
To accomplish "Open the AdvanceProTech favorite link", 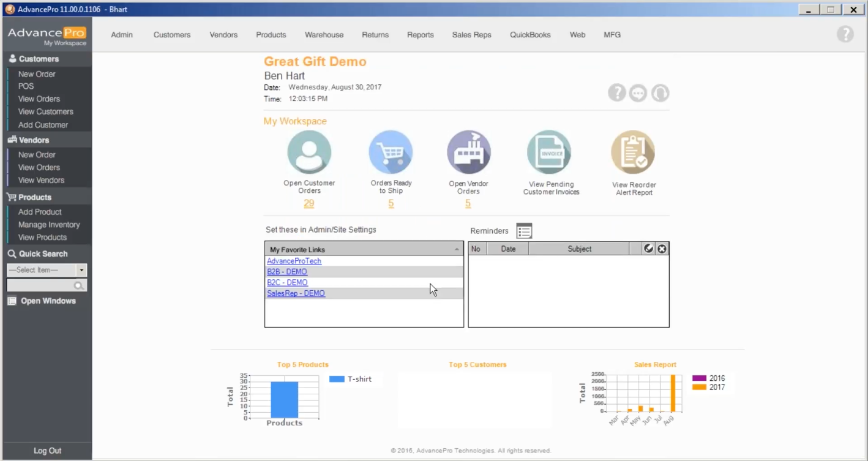I will click(294, 261).
